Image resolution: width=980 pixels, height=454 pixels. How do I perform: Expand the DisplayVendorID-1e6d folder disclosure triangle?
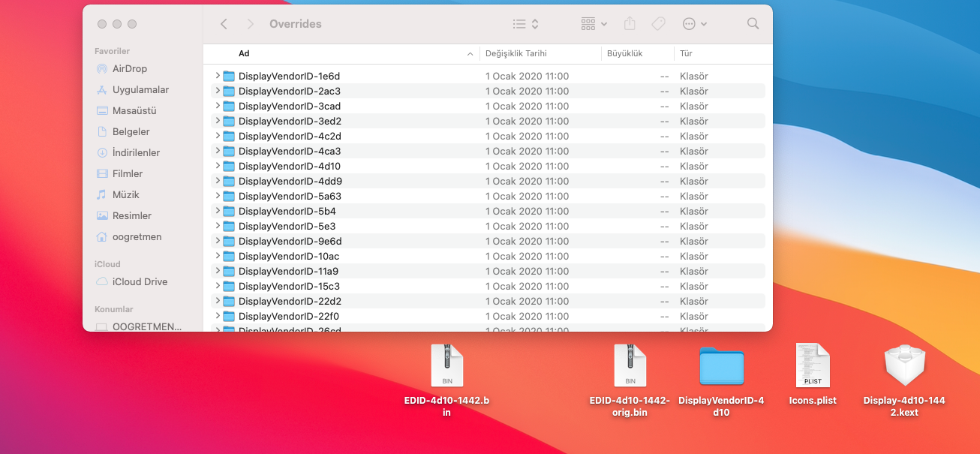[x=218, y=76]
